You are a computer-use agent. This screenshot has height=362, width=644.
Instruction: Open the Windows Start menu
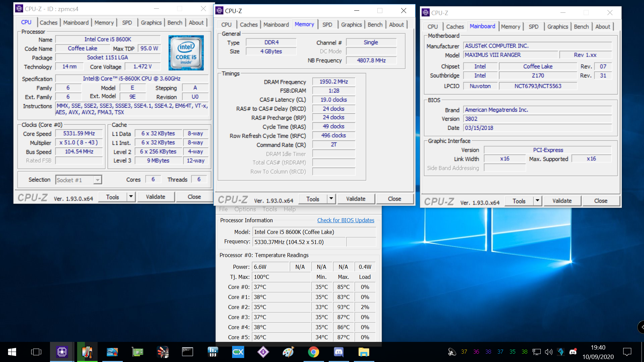pyautogui.click(x=12, y=352)
